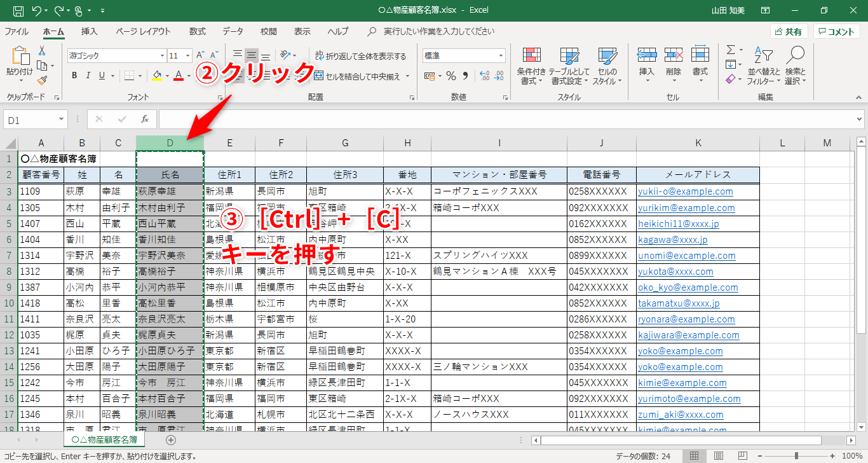The height and width of the screenshot is (463, 868).
Task: Apply comma style number format
Action: (x=465, y=76)
